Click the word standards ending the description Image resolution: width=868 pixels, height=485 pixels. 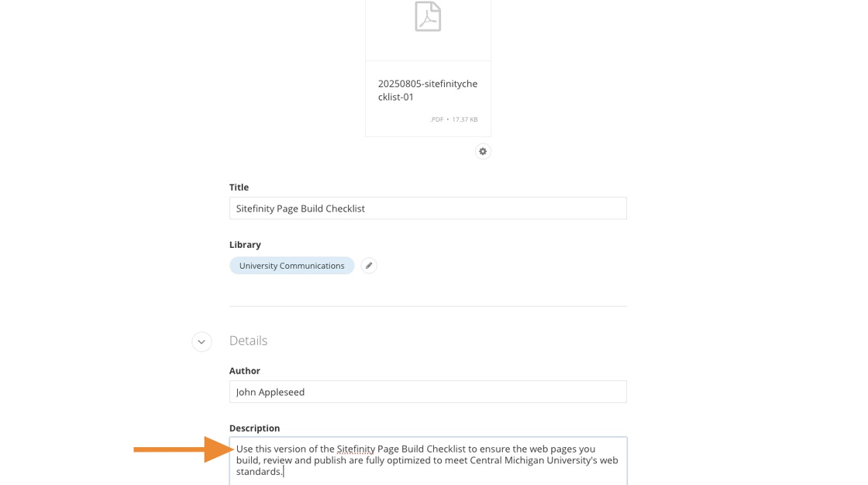click(x=259, y=472)
